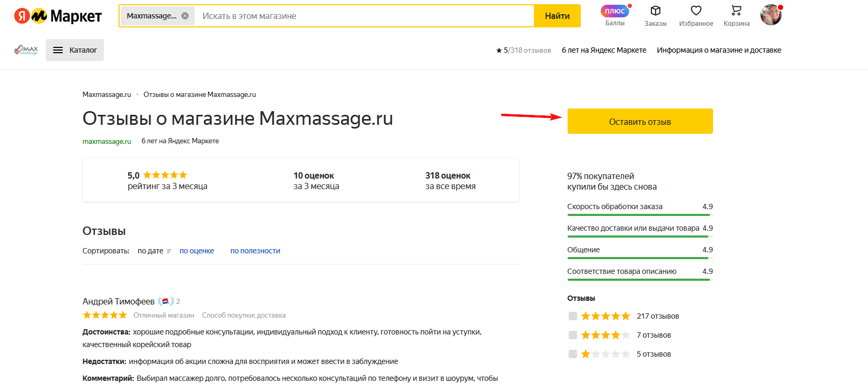Click the Max Massage store logo
Viewport: 868px width, 384px height.
[x=26, y=50]
